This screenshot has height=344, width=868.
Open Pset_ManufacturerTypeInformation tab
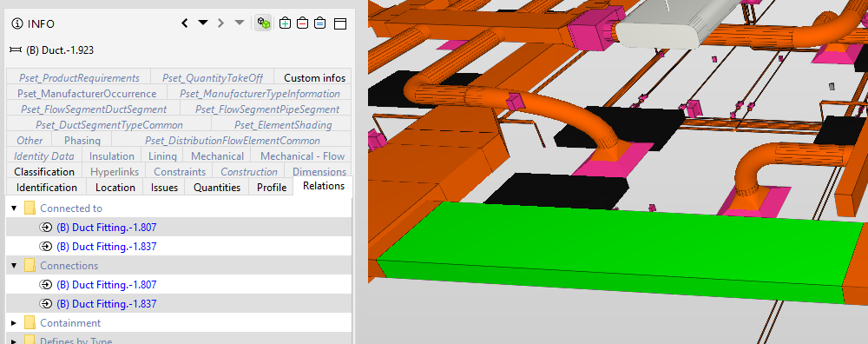tap(259, 94)
